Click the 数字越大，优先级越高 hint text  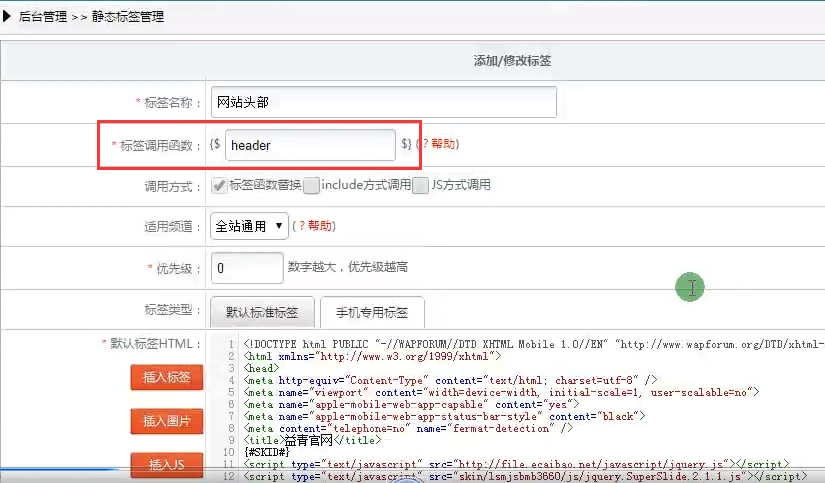348,267
